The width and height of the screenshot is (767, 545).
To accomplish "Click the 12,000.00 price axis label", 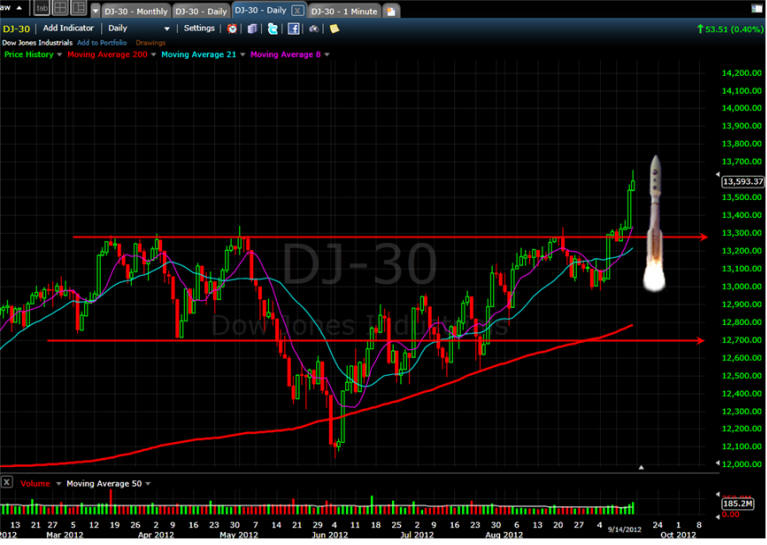I will pos(742,464).
